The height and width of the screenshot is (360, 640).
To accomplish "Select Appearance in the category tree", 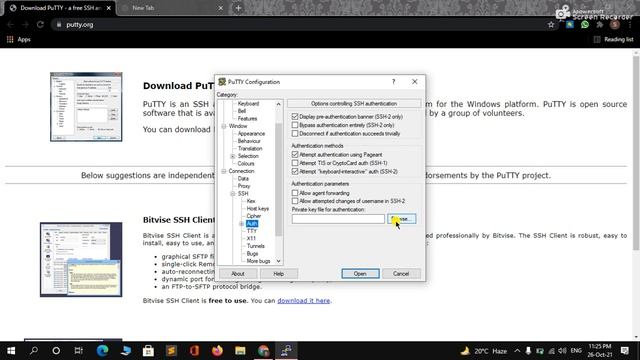I will tap(251, 133).
